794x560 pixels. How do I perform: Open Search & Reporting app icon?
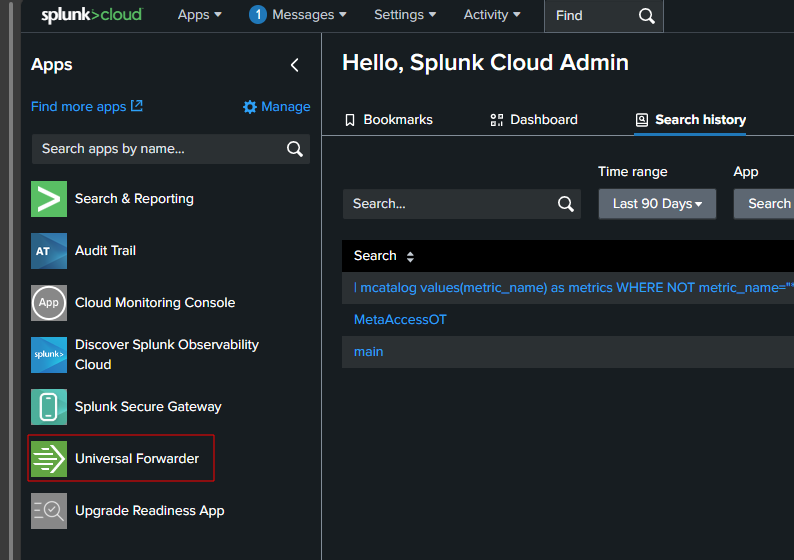pos(49,199)
